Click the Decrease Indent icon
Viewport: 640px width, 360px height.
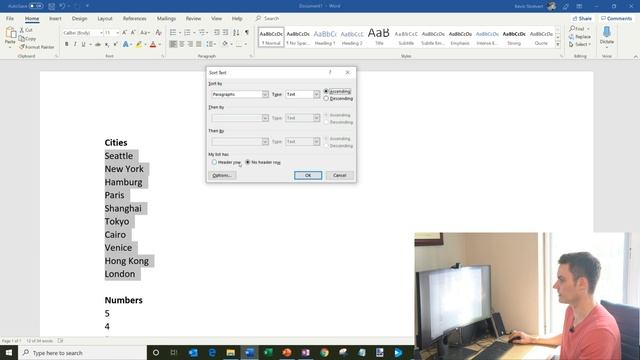pos(217,32)
